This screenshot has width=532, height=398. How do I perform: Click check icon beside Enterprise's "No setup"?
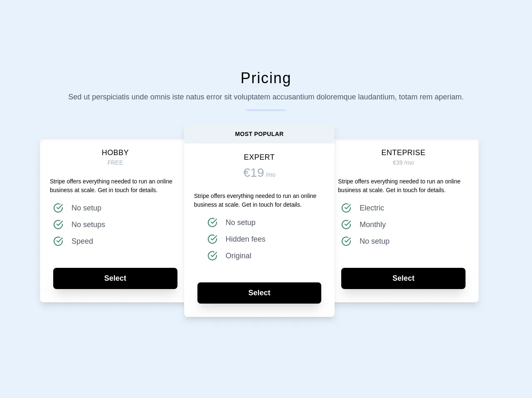(x=346, y=241)
